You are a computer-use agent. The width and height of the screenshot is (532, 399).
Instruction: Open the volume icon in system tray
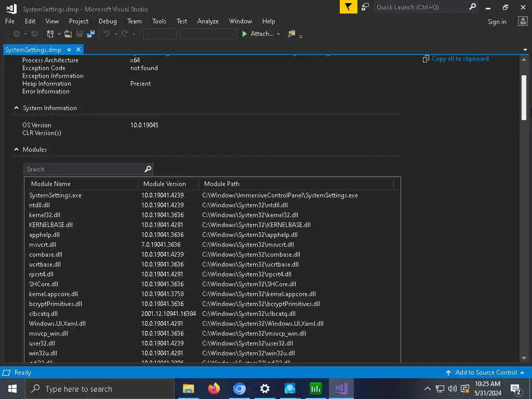click(453, 389)
